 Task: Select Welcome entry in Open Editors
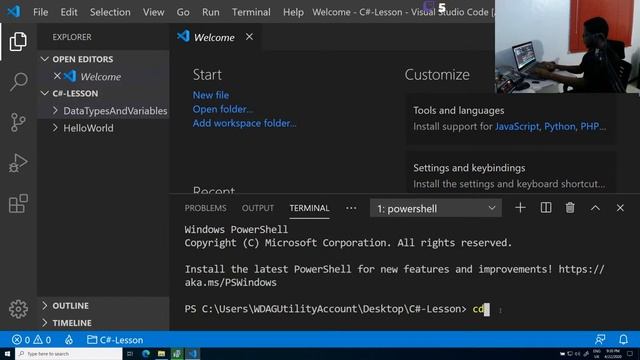click(x=104, y=76)
